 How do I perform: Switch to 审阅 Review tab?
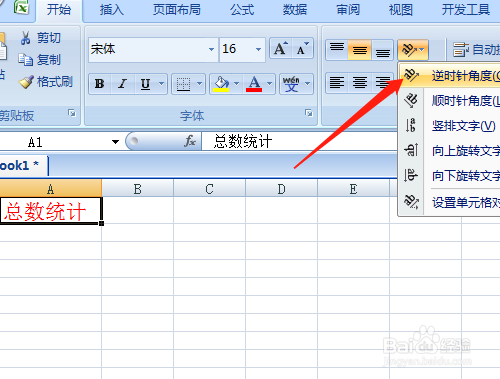coord(348,10)
